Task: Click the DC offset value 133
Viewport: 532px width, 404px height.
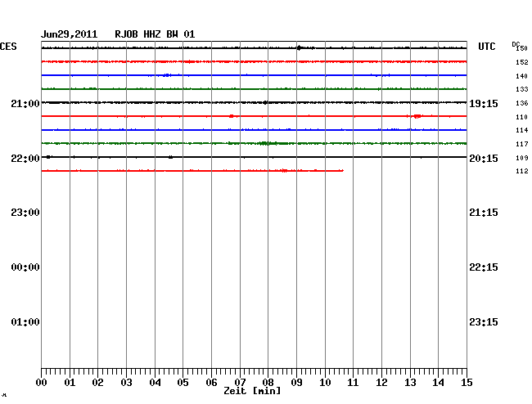Action: (522, 89)
